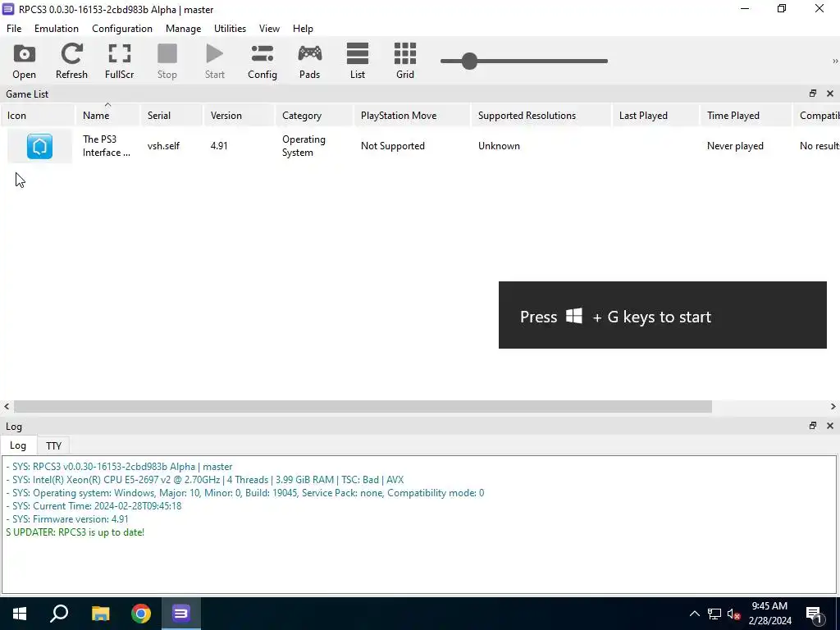Image resolution: width=840 pixels, height=630 pixels.
Task: Launch Google Chrome from the taskbar
Action: 141,614
